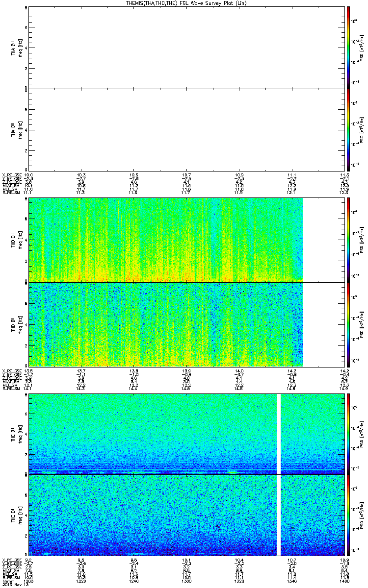Image resolution: width=368 pixels, height=588 pixels.
Task: Click the hhmm axis label
Action: pos(8,580)
